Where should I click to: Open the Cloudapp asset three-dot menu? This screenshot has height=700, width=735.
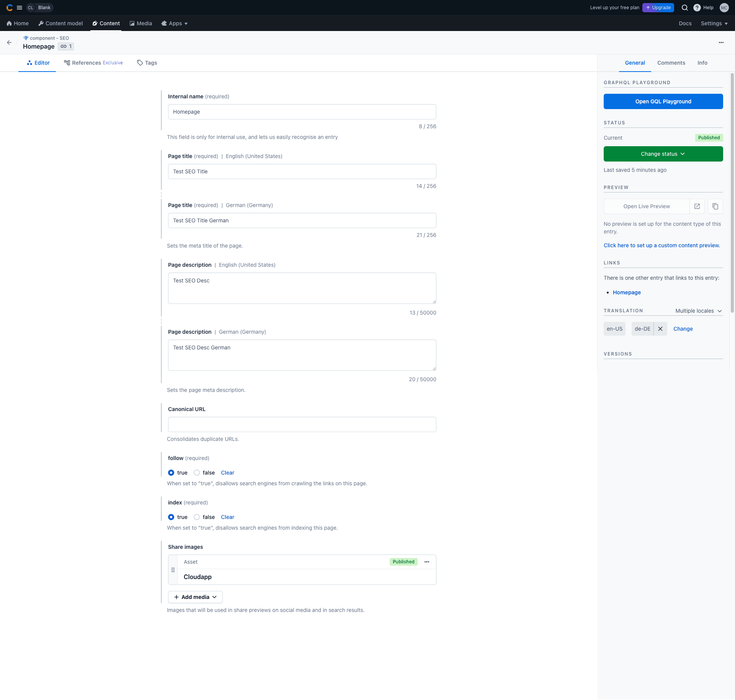point(426,562)
